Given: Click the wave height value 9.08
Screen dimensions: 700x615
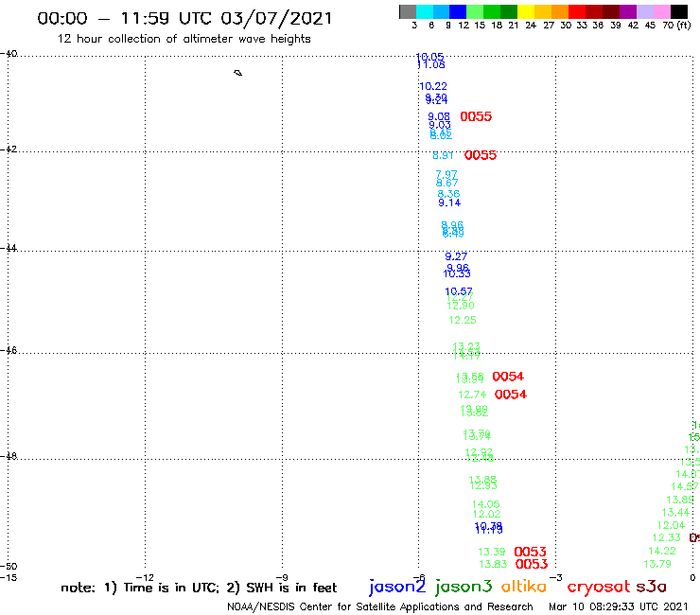Looking at the screenshot, I should pos(439,116).
